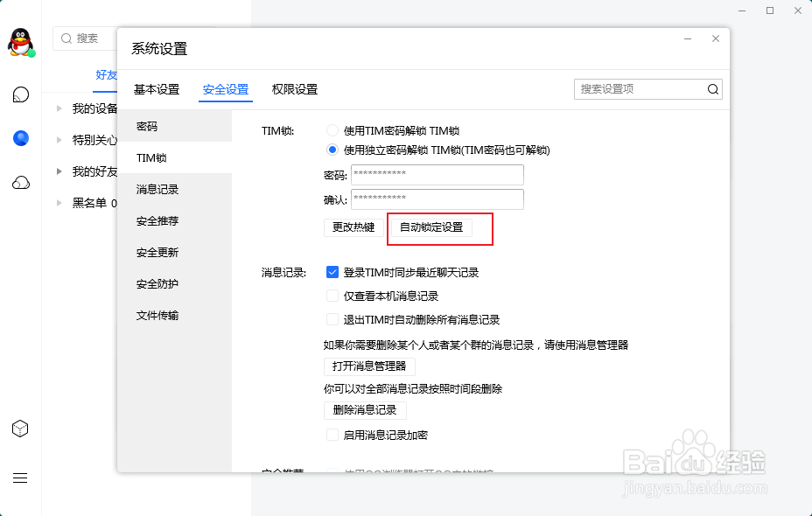
Task: Focus the 确认 password field
Action: (x=437, y=199)
